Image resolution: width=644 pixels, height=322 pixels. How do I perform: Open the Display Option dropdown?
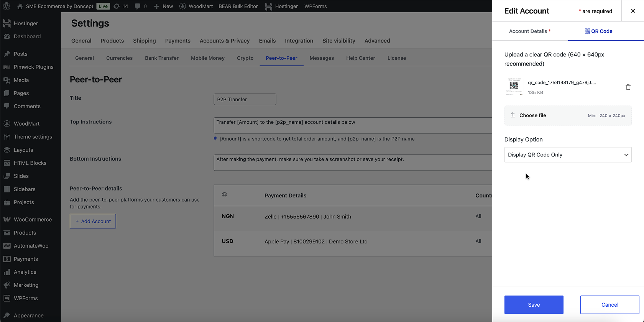coord(568,155)
